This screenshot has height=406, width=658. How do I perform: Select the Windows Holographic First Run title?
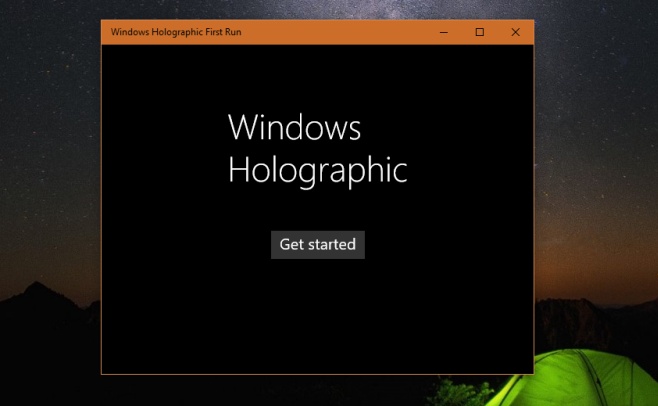tap(176, 32)
